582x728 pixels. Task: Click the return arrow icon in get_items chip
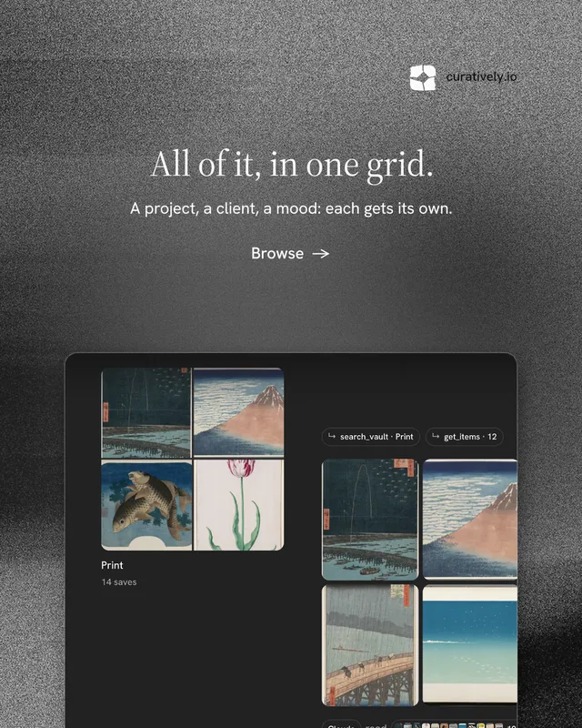point(436,437)
